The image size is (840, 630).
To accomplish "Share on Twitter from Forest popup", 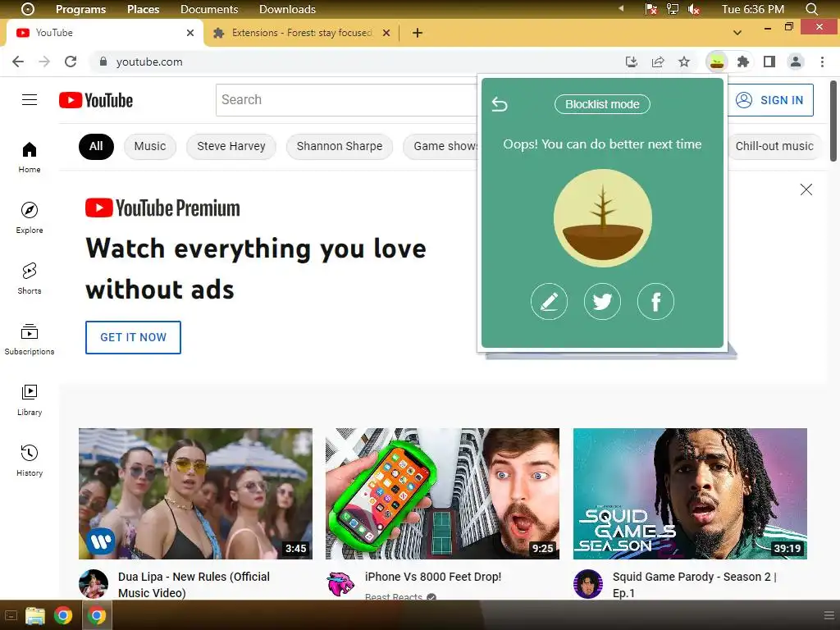I will (x=602, y=302).
